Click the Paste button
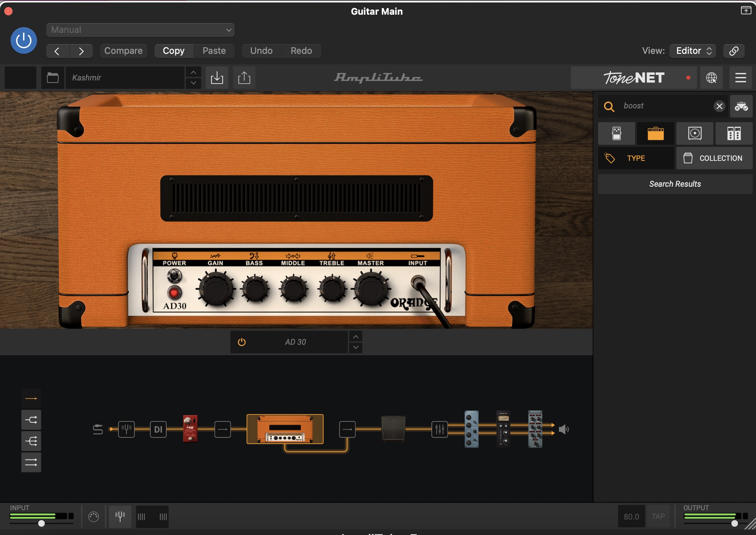This screenshot has height=535, width=756. point(214,51)
